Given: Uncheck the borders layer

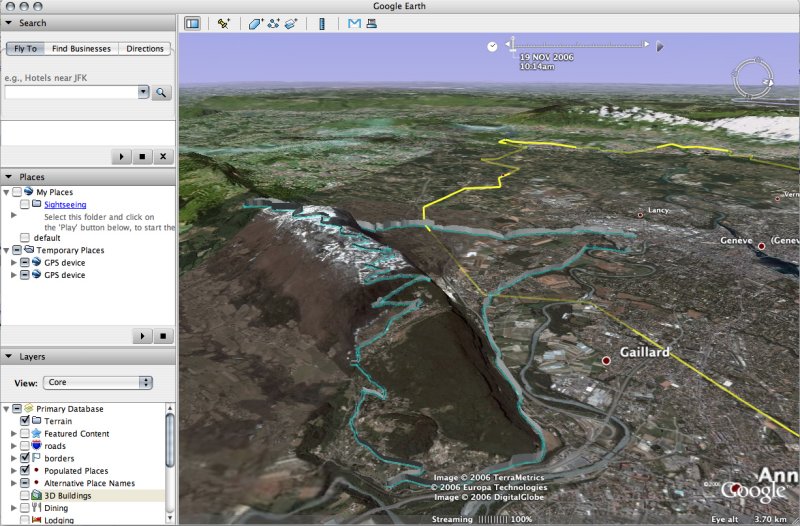Looking at the screenshot, I should pos(24,458).
